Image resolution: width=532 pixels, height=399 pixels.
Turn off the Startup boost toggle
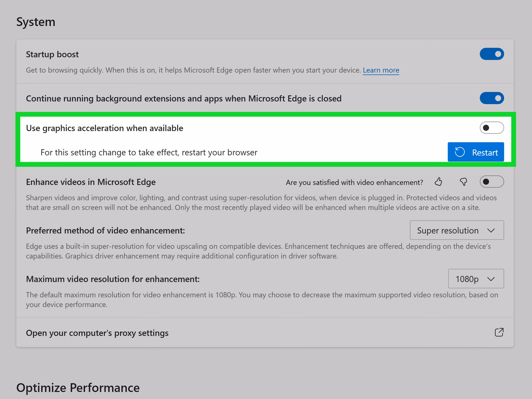[x=492, y=54]
